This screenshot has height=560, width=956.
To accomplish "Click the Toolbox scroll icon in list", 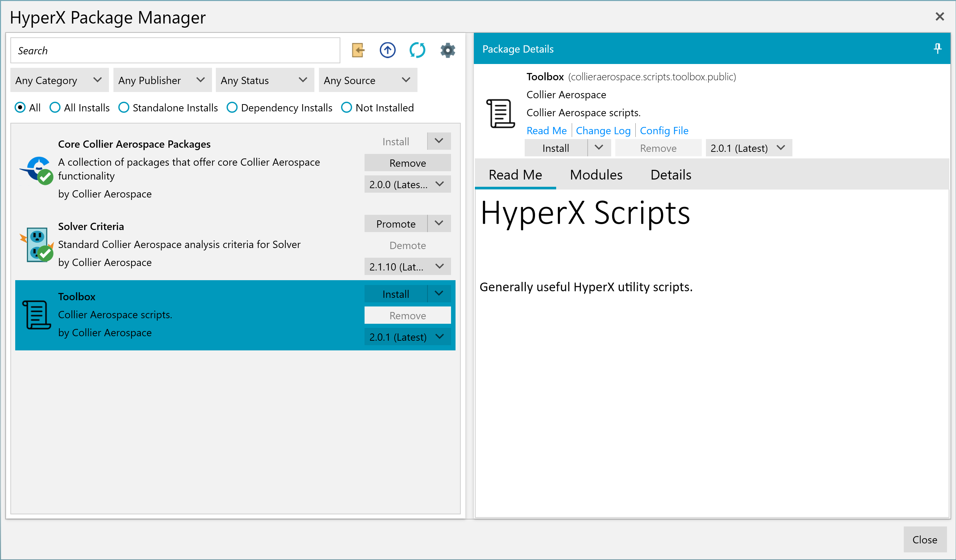I will pos(36,314).
